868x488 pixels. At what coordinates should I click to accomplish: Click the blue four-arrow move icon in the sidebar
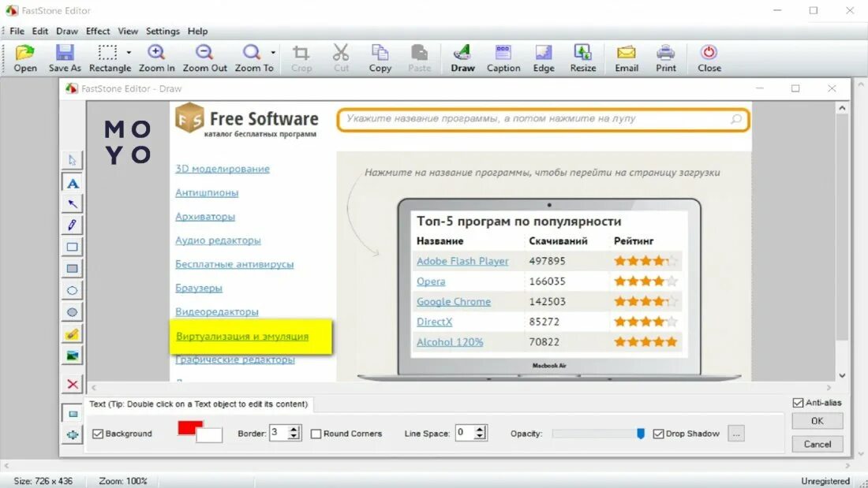73,435
